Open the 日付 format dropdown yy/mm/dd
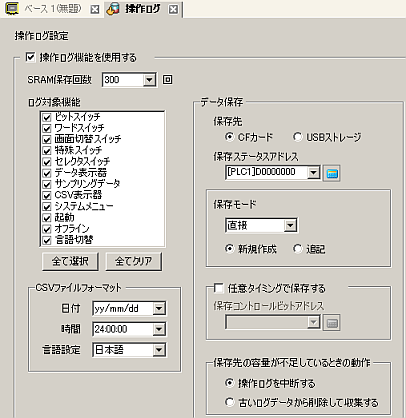This screenshot has height=418, width=406. [x=159, y=308]
